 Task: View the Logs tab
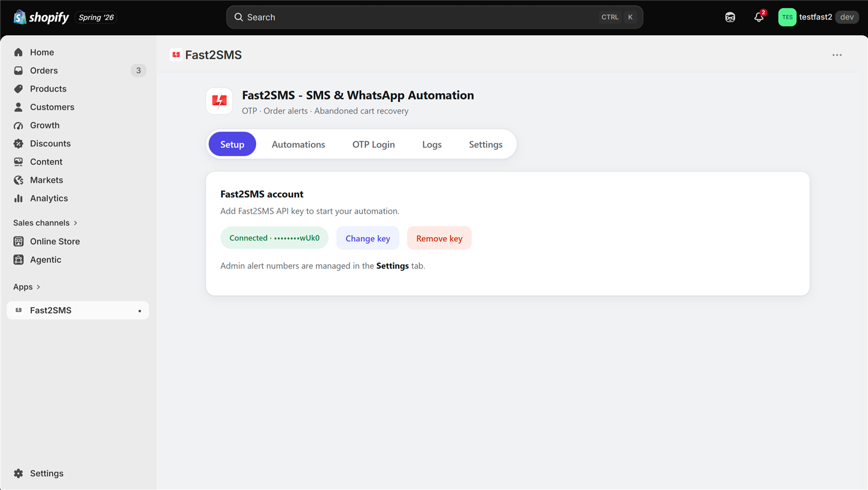(432, 144)
